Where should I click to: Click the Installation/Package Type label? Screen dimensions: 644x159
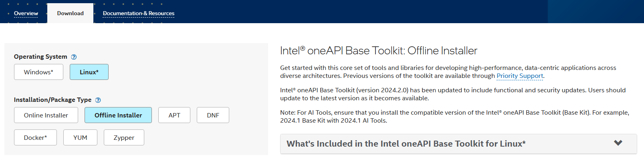[x=52, y=100]
